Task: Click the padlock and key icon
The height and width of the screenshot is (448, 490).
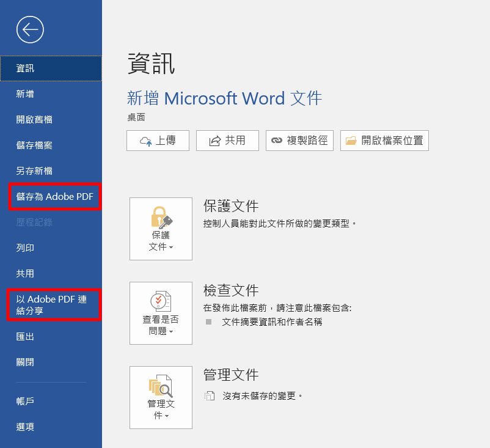Action: tap(161, 218)
